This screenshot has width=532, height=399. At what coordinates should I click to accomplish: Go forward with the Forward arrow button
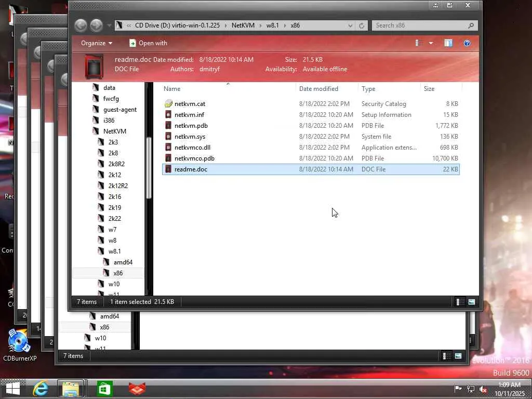click(x=96, y=25)
